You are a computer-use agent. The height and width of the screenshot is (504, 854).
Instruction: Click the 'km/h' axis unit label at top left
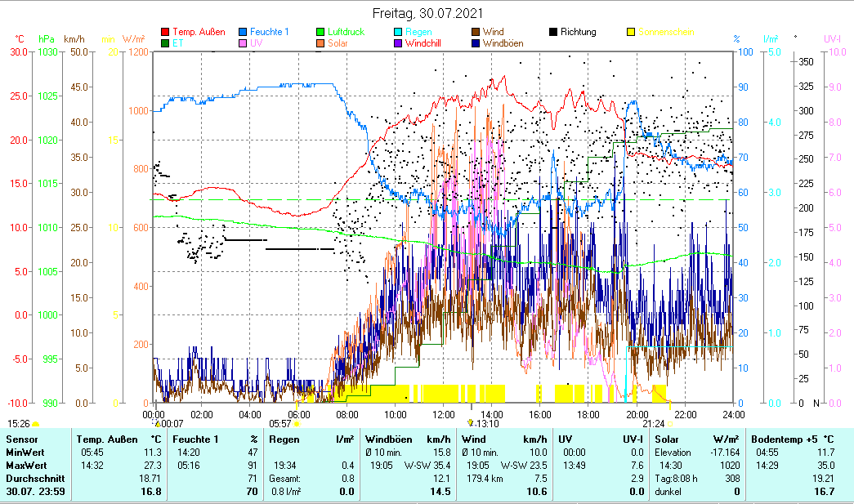(74, 39)
